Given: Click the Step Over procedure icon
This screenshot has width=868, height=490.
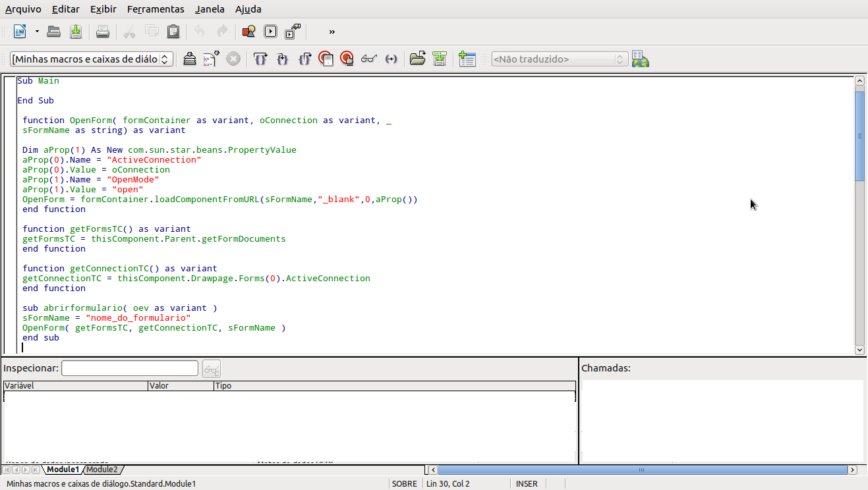Looking at the screenshot, I should click(260, 59).
